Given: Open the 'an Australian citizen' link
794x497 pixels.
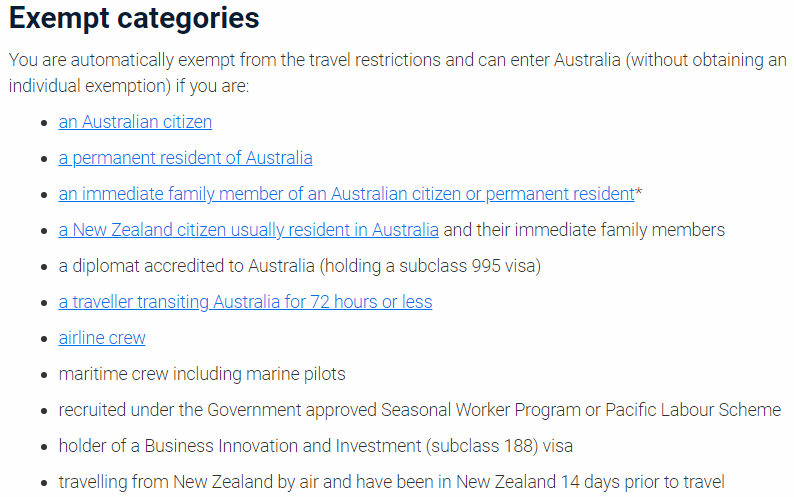Looking at the screenshot, I should click(135, 122).
